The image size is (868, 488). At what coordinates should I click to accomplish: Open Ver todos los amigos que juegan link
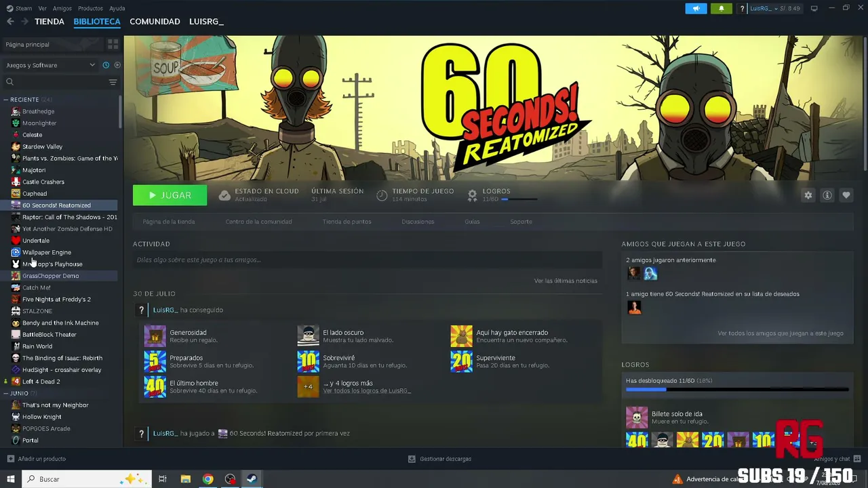tap(781, 333)
